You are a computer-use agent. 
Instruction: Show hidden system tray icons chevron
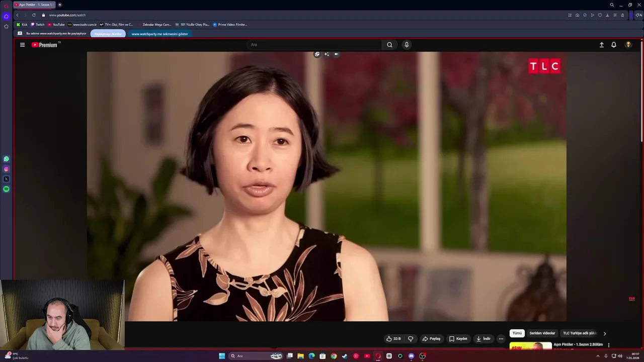point(598,356)
